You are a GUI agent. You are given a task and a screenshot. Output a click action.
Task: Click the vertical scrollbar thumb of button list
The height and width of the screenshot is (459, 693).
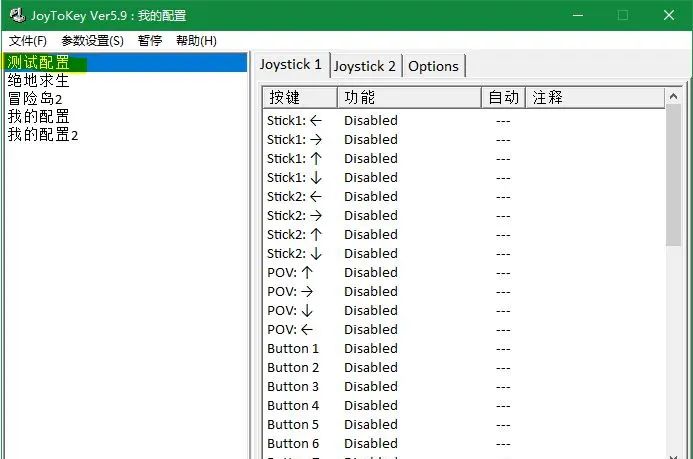674,175
